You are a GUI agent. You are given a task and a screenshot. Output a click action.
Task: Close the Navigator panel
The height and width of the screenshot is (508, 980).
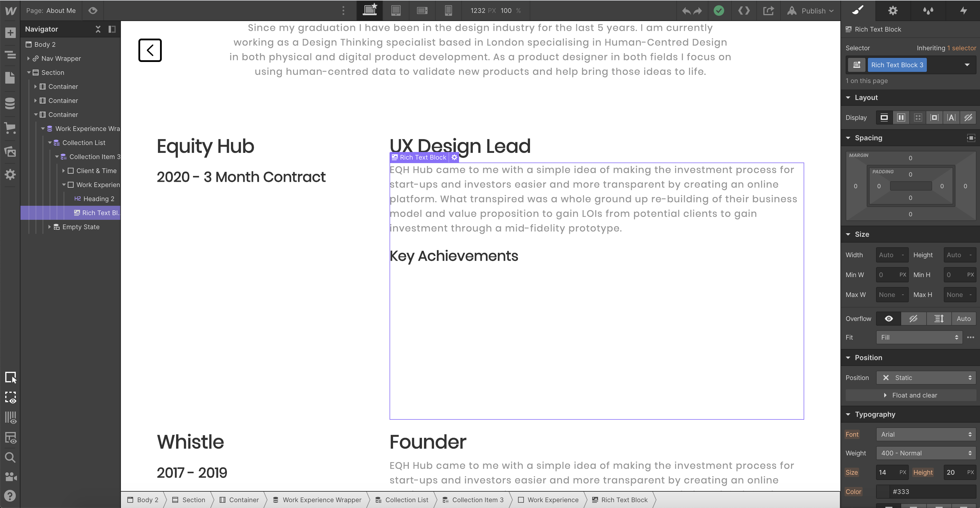pos(98,29)
